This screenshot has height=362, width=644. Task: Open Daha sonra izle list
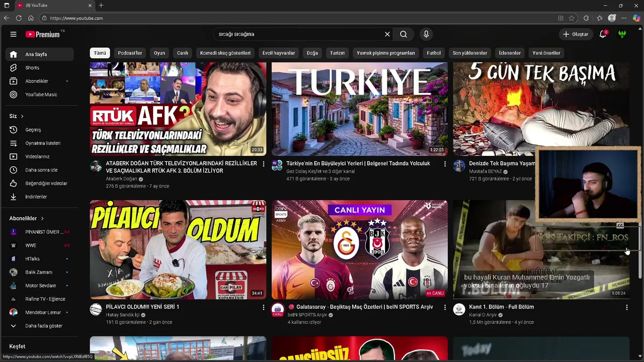coord(40,170)
